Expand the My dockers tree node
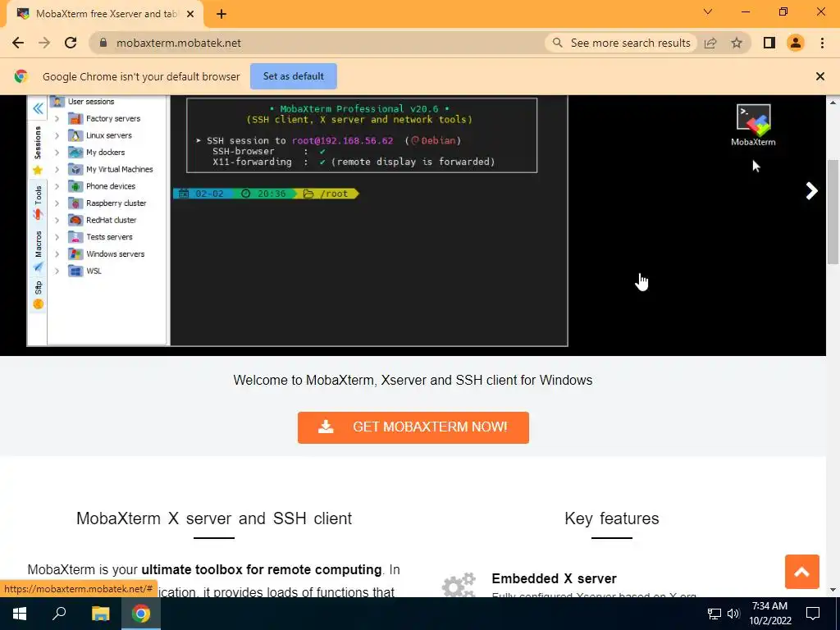Screen dimensions: 840x630 [x=57, y=153]
